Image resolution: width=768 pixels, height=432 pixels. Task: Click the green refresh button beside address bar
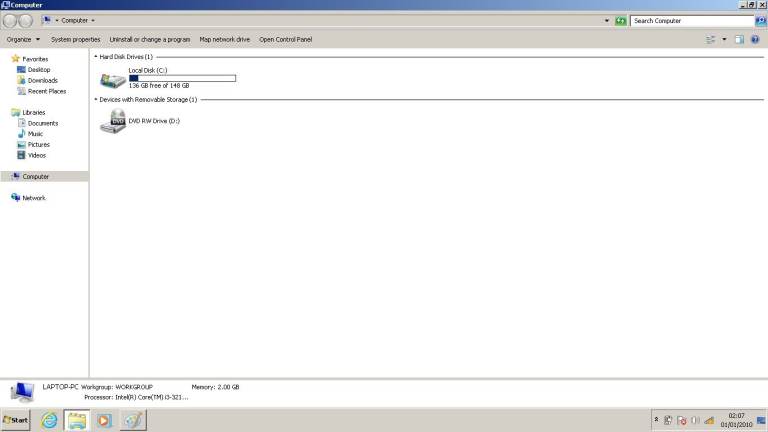tap(621, 20)
